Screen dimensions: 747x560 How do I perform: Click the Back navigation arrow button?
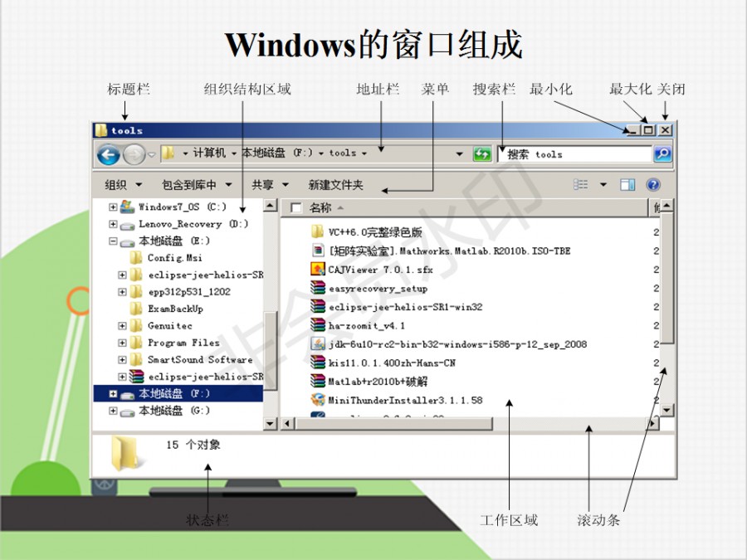108,154
